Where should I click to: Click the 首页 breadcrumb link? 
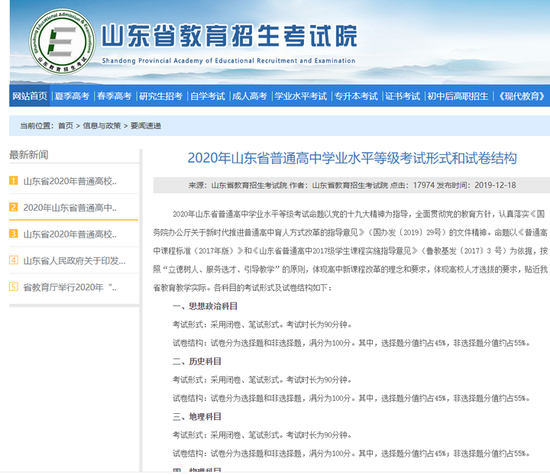pyautogui.click(x=66, y=126)
